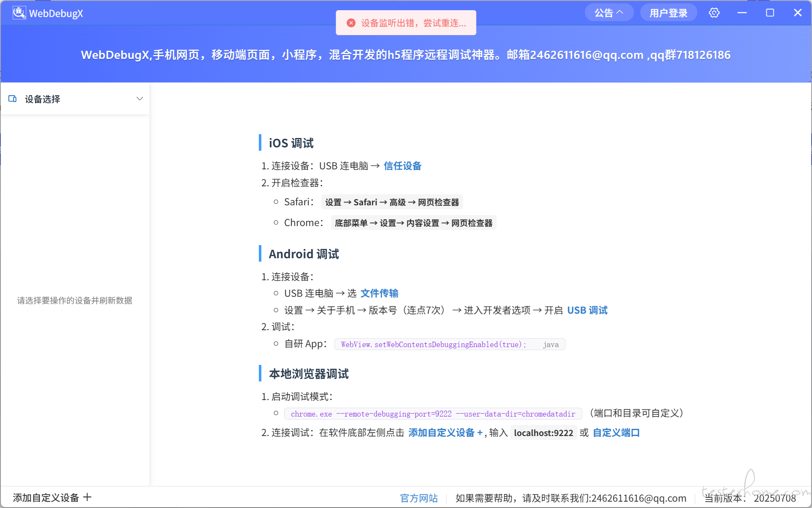Click the chrome.exe remote-debugging command snippet

433,414
